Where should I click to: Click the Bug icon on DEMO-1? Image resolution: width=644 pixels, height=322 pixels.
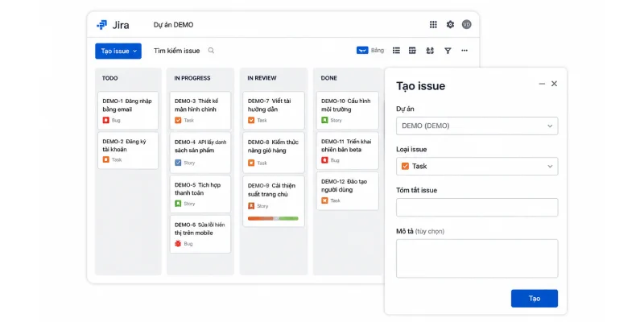(106, 120)
